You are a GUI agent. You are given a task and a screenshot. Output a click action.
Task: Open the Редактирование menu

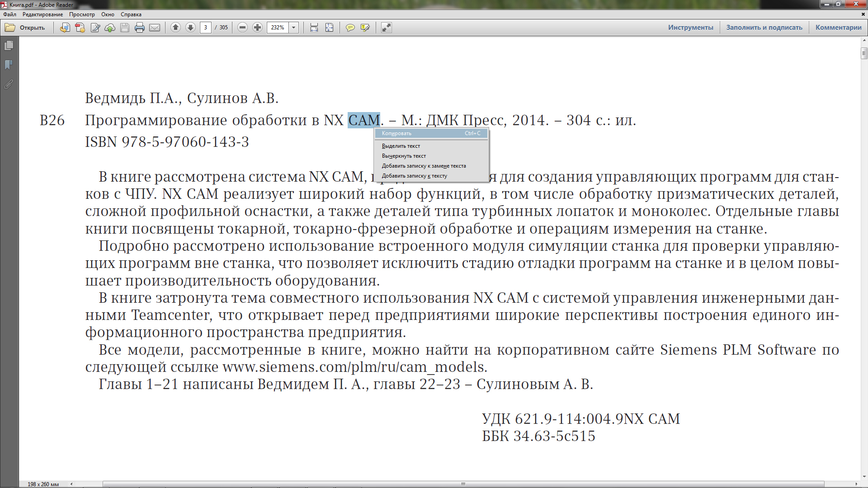(x=42, y=14)
